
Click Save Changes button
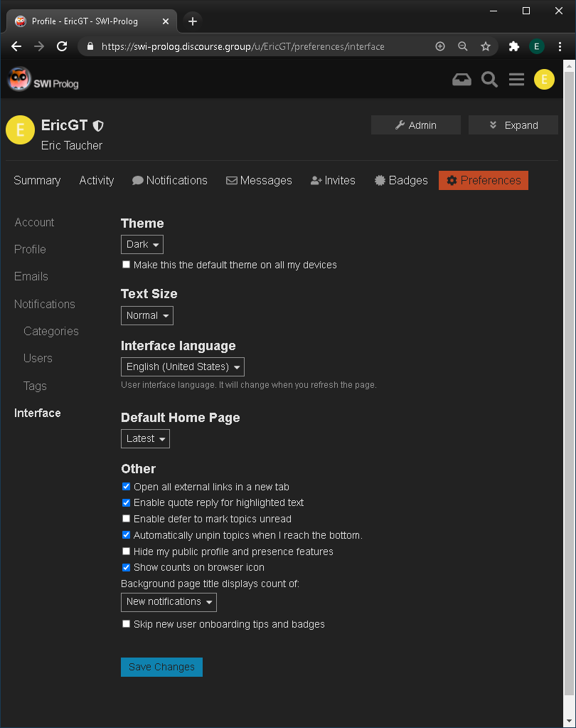(x=161, y=668)
